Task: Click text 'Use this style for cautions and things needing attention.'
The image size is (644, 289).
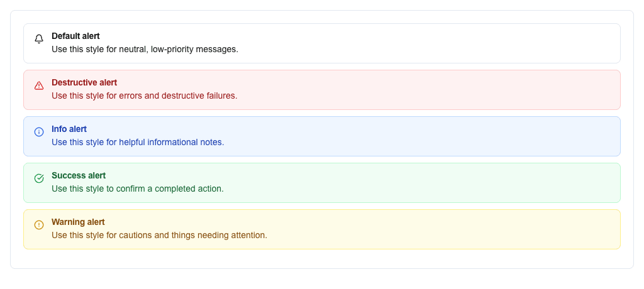Action: (159, 235)
